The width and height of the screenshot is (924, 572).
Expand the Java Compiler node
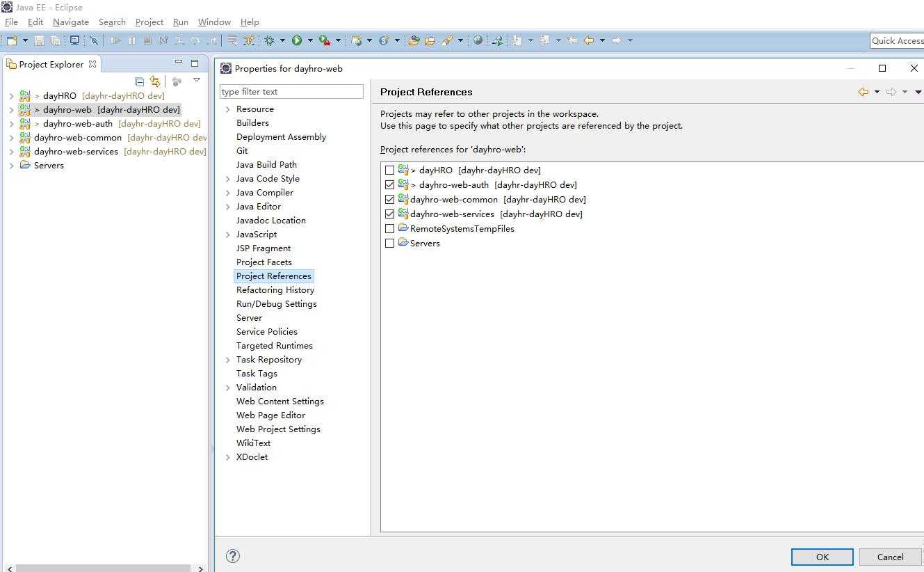(227, 193)
